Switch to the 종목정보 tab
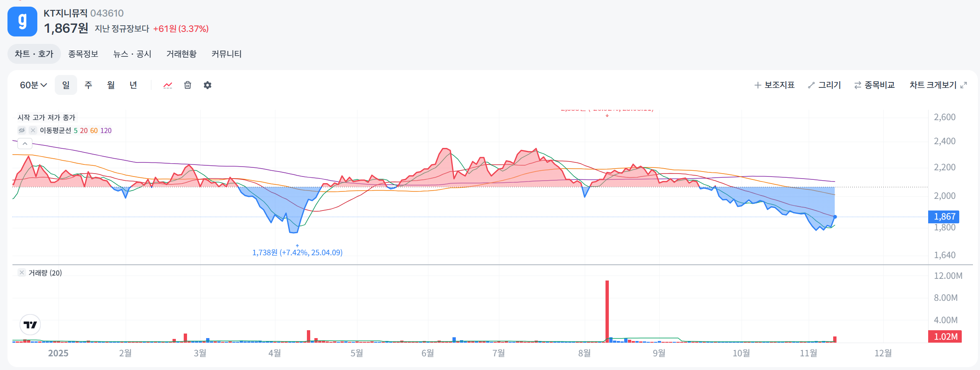Screen dimensions: 980x370 [83, 54]
